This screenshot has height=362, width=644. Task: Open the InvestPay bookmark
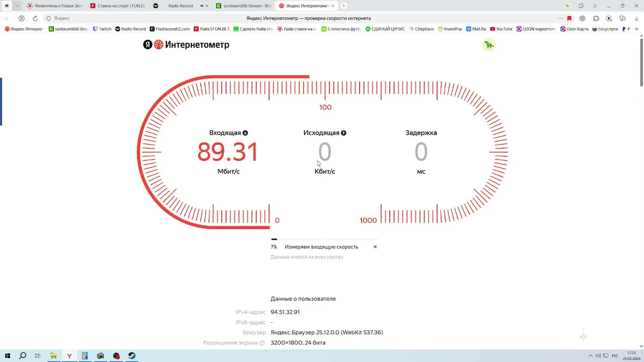[x=450, y=29]
